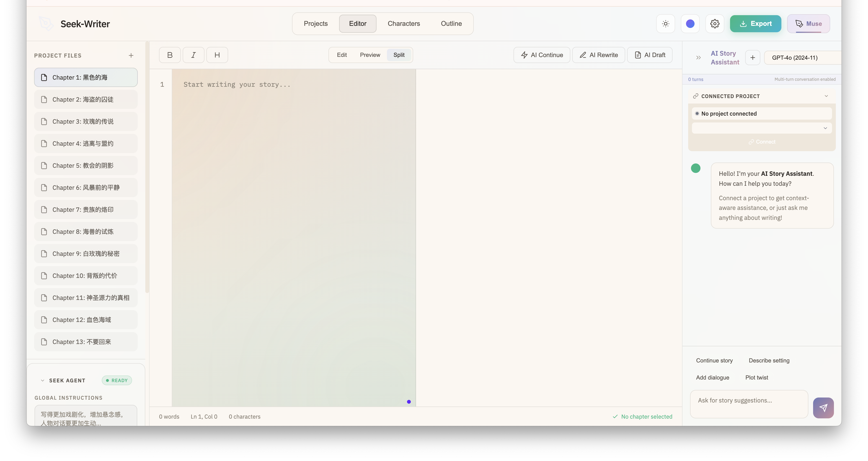
Task: Run AI Rewrite
Action: click(598, 55)
